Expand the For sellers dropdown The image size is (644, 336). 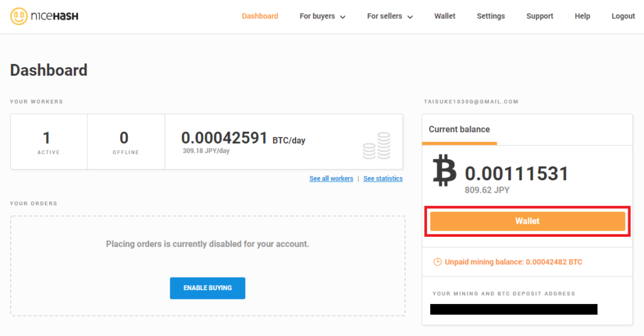(x=390, y=16)
